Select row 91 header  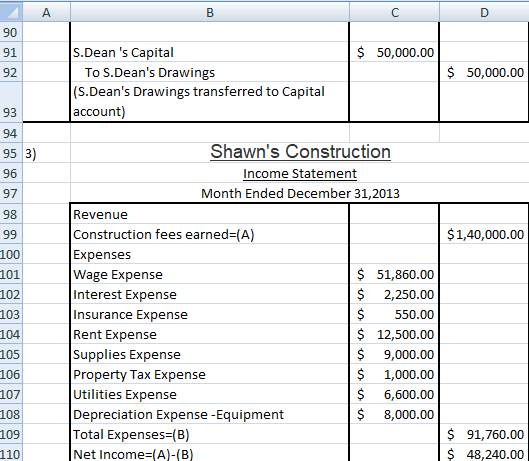(11, 52)
